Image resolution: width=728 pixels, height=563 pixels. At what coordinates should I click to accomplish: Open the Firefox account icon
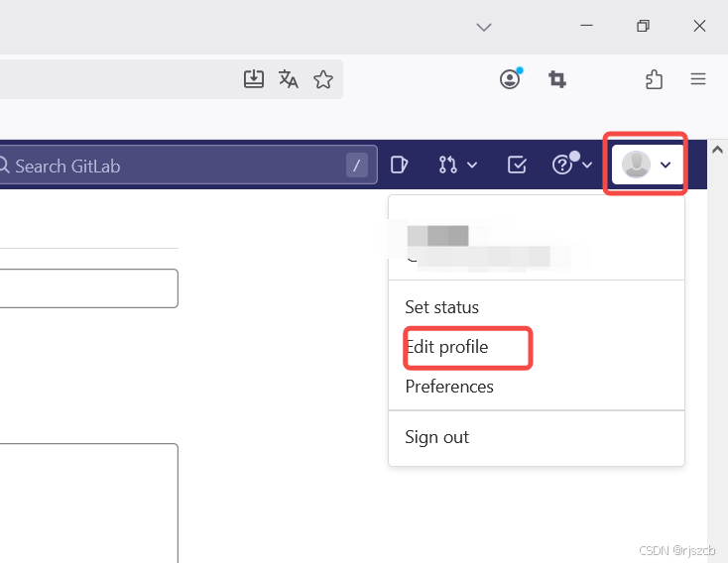coord(511,78)
